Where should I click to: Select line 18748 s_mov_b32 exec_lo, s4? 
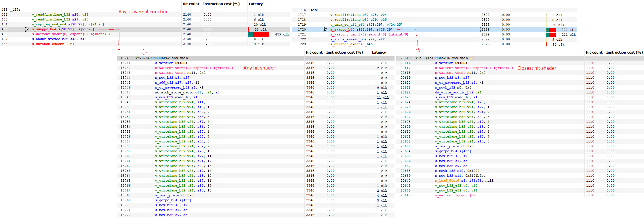176,97
